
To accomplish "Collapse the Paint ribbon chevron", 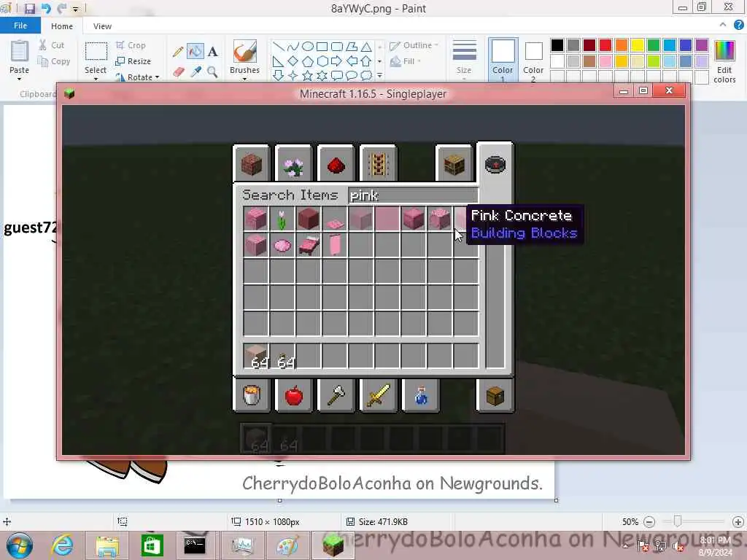I will point(723,25).
